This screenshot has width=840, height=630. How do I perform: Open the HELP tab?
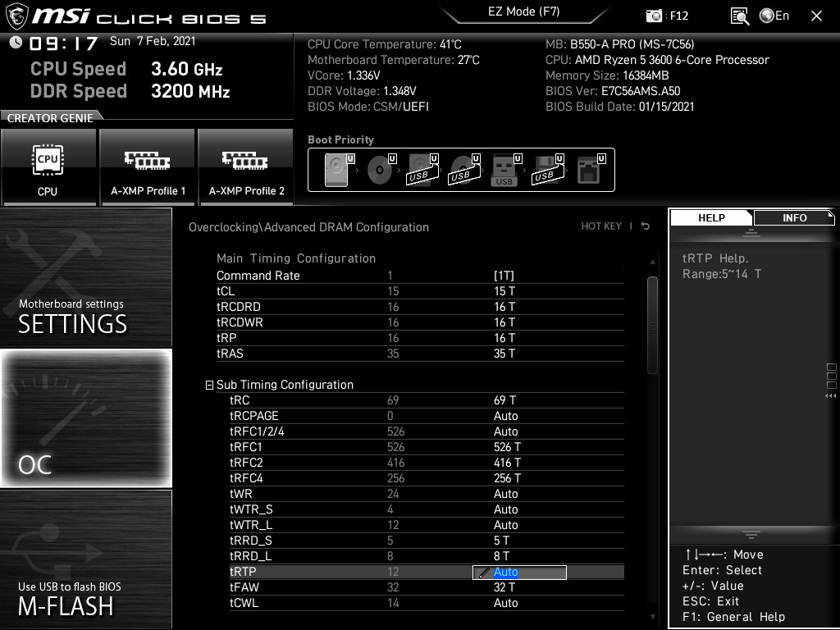(x=710, y=217)
